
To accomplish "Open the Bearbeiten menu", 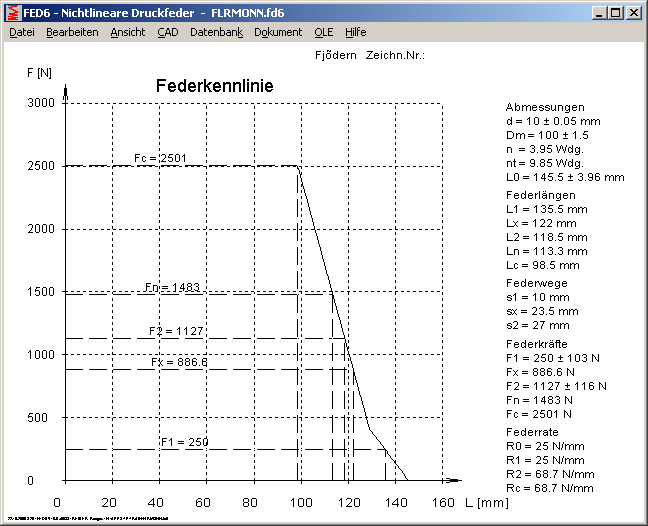I will coord(72,32).
